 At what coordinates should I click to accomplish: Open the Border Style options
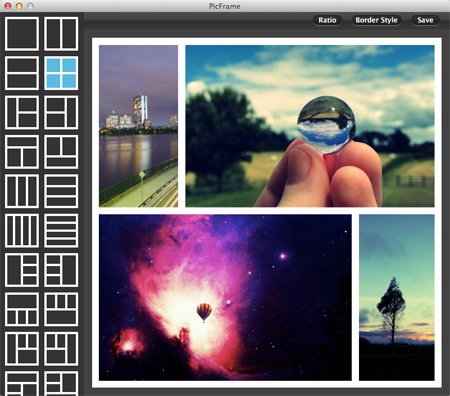(376, 20)
